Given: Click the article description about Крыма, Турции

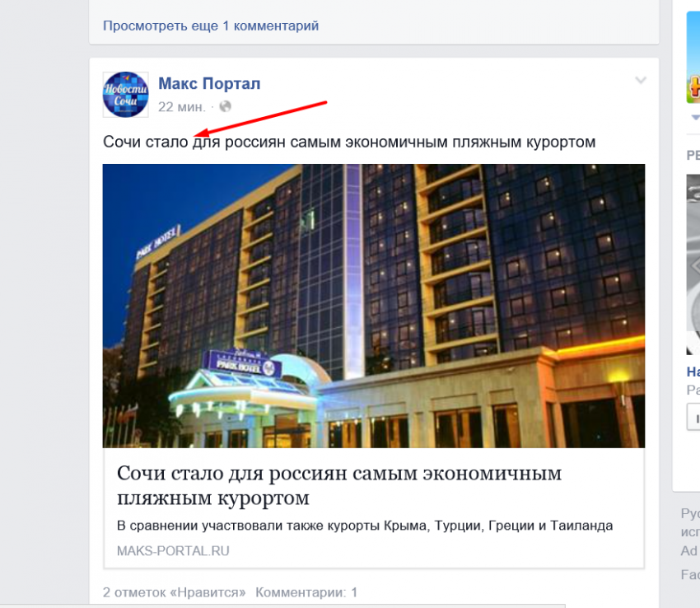Looking at the screenshot, I should pyautogui.click(x=365, y=526).
